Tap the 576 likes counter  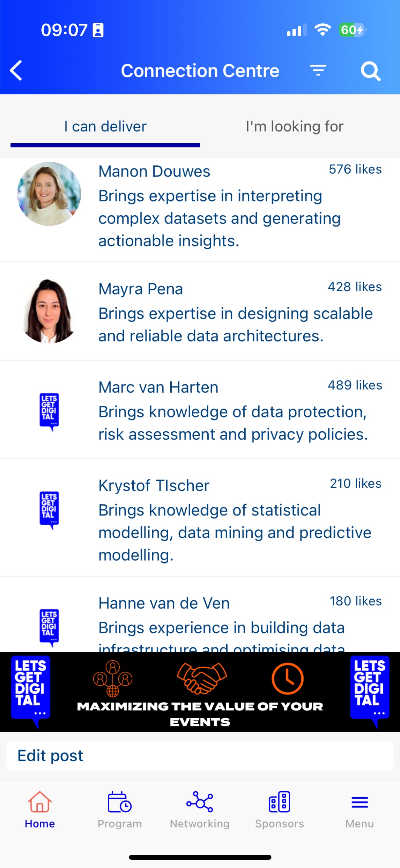[x=355, y=169]
